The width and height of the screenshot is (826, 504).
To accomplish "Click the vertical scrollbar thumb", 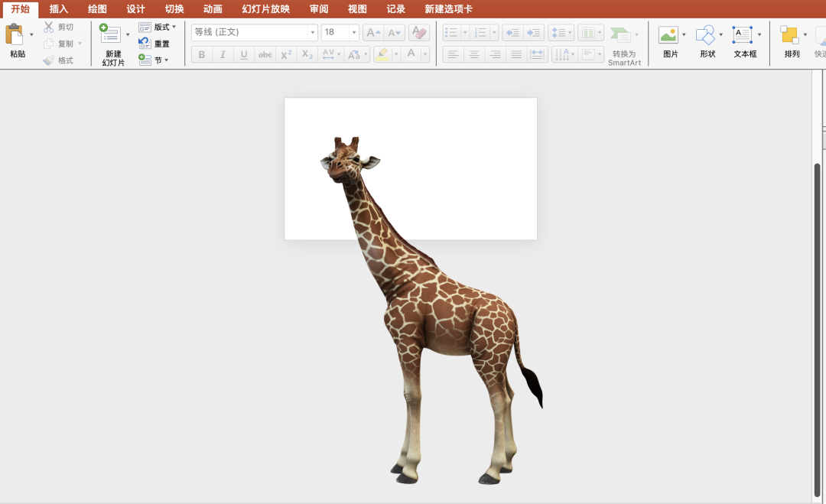I will click(x=817, y=330).
